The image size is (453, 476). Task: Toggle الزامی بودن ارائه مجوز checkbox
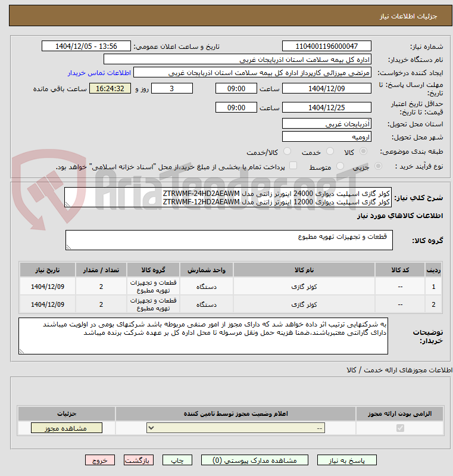[400, 428]
